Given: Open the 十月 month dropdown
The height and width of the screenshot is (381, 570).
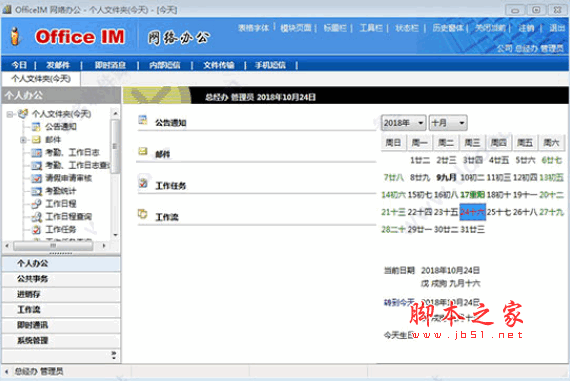Looking at the screenshot, I should (448, 123).
